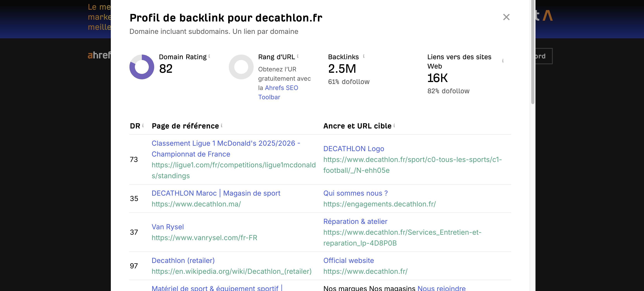Open the DECATHLON Logo anchor link
This screenshot has width=644, height=291.
tap(354, 148)
